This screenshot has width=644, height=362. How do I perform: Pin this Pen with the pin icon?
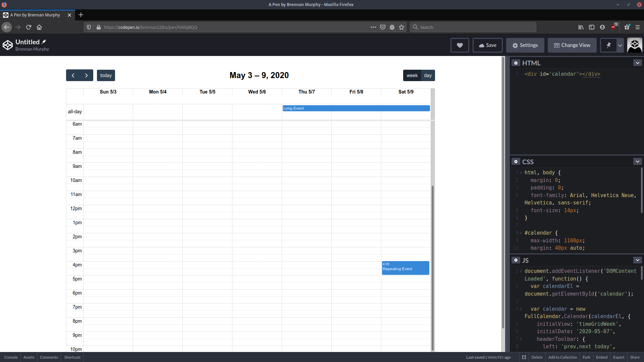(x=608, y=45)
